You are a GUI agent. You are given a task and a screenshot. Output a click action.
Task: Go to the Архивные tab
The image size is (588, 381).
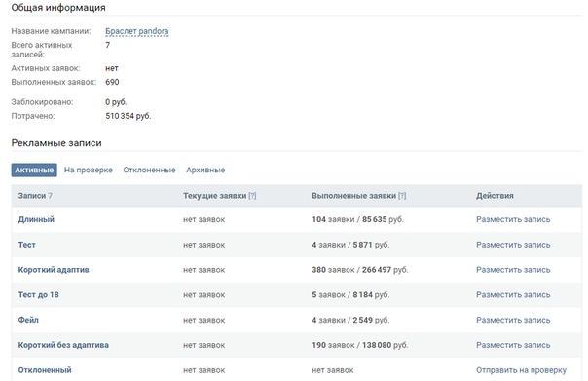click(x=205, y=171)
